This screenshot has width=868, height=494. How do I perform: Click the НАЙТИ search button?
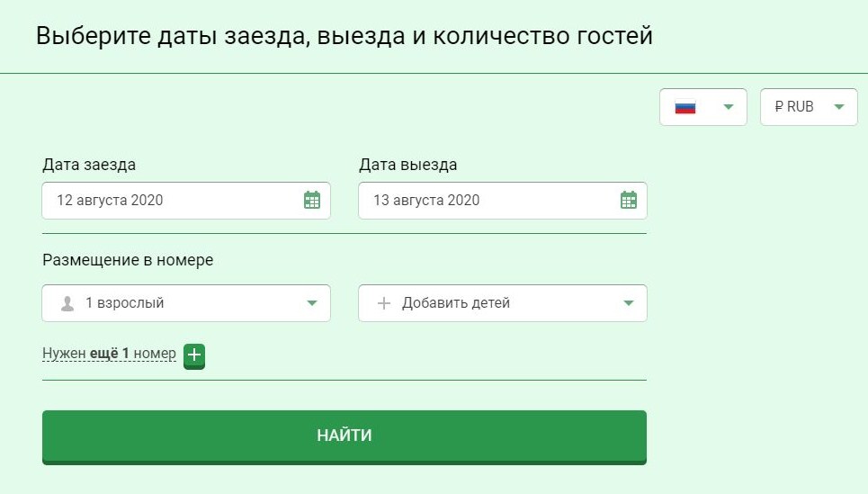(x=345, y=437)
